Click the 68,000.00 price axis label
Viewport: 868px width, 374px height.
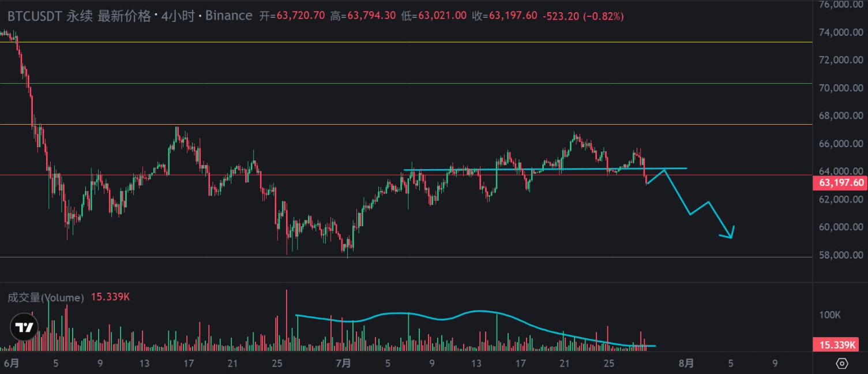click(x=841, y=116)
